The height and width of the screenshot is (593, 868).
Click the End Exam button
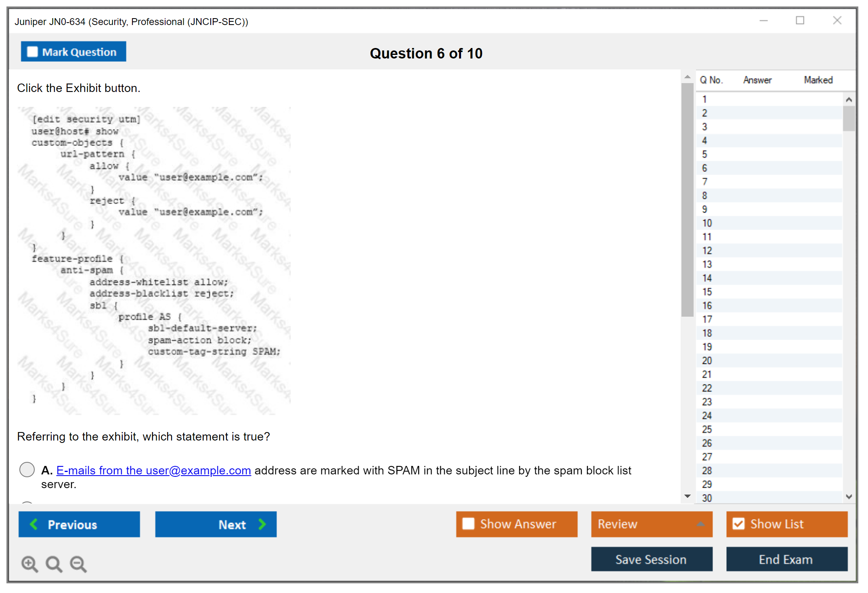[x=786, y=559]
